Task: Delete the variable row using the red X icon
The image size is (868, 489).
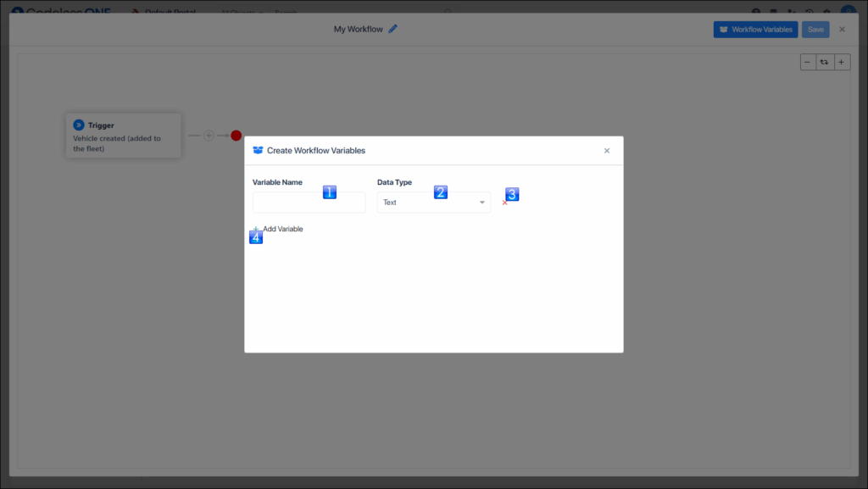Action: pos(505,203)
